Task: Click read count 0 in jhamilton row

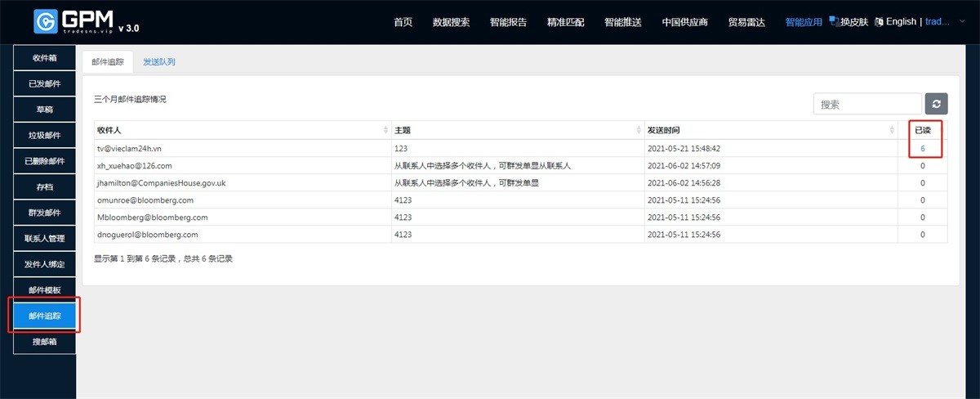Action: tap(923, 182)
